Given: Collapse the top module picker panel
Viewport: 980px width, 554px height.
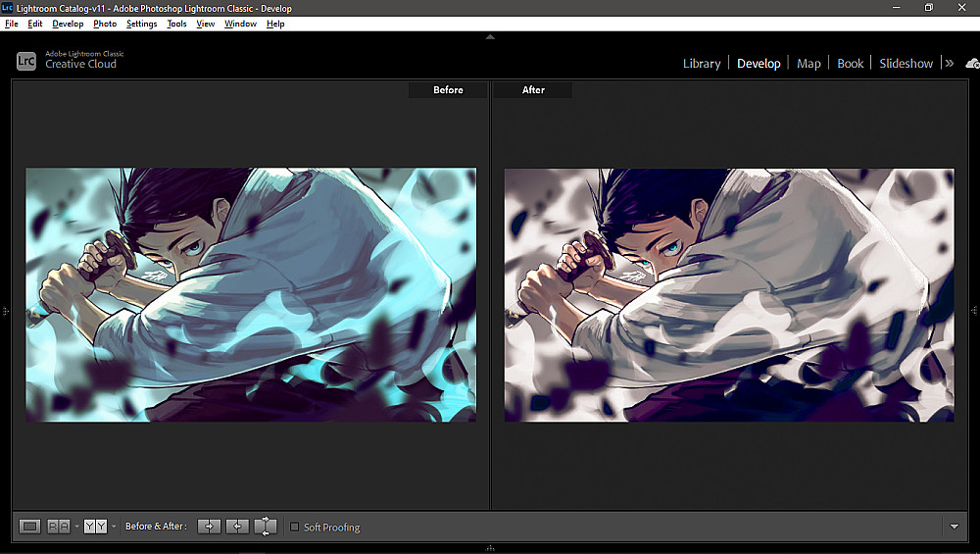Looking at the screenshot, I should click(490, 37).
